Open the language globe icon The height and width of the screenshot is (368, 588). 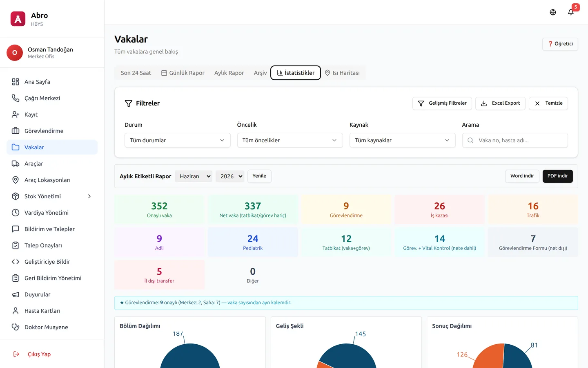coord(553,12)
